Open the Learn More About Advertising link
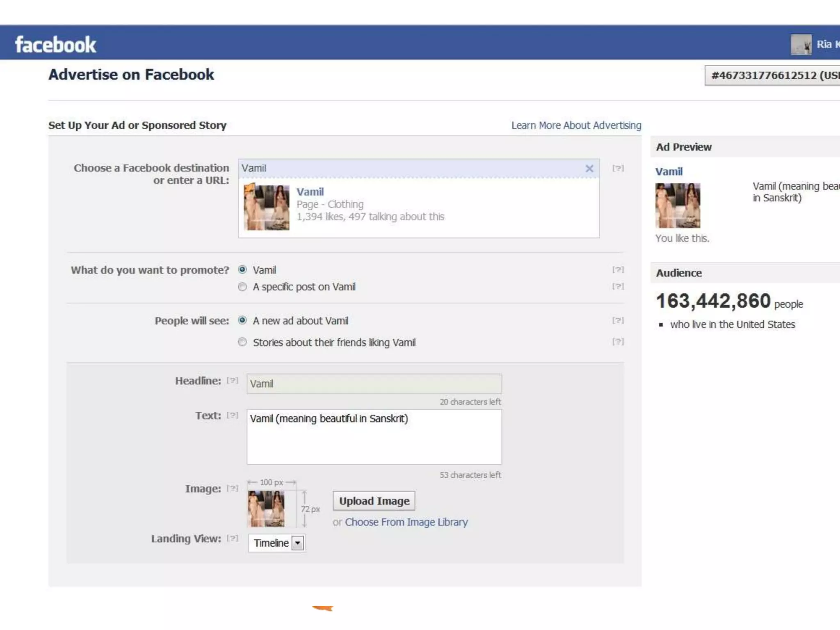The width and height of the screenshot is (840, 630). click(576, 126)
